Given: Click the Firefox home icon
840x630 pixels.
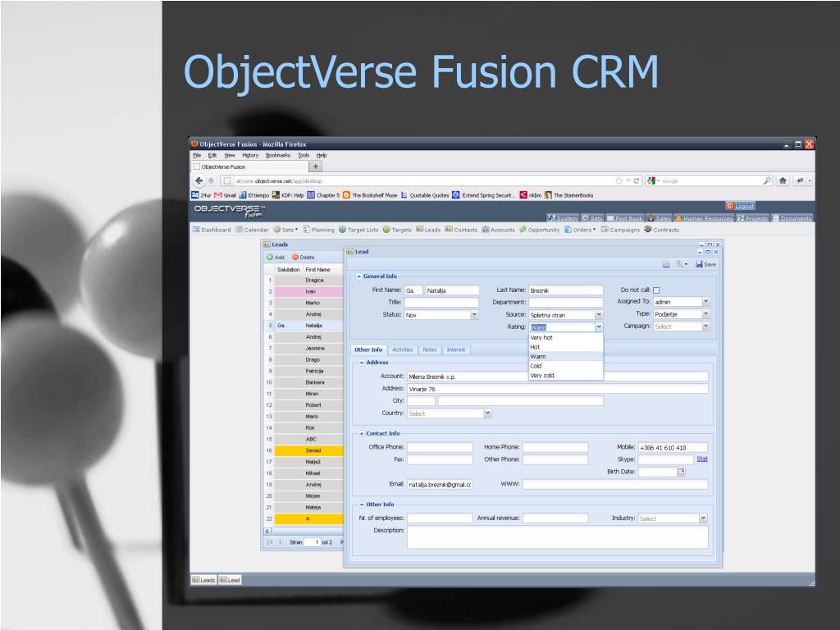Looking at the screenshot, I should tap(783, 181).
